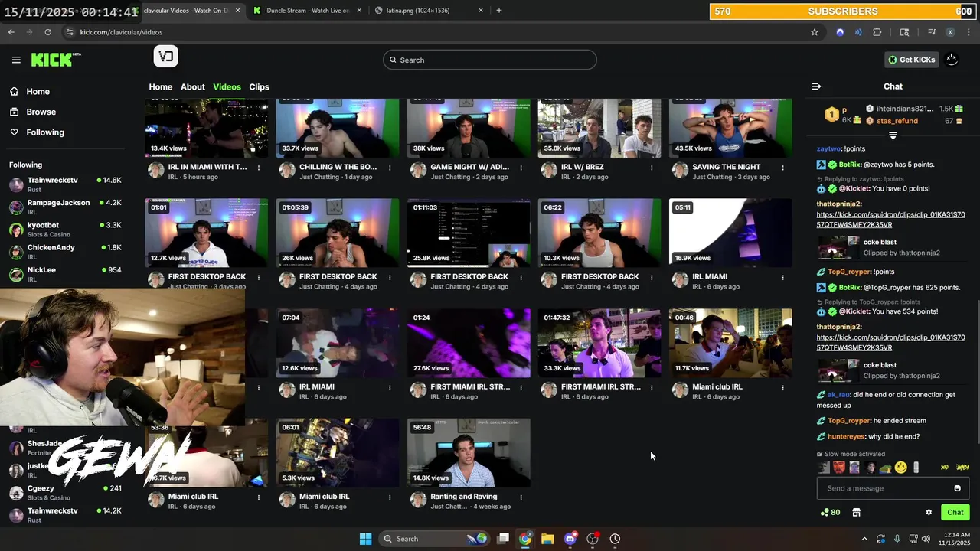Open the Chrome three-dot menu
Image resolution: width=980 pixels, height=551 pixels.
tap(969, 32)
